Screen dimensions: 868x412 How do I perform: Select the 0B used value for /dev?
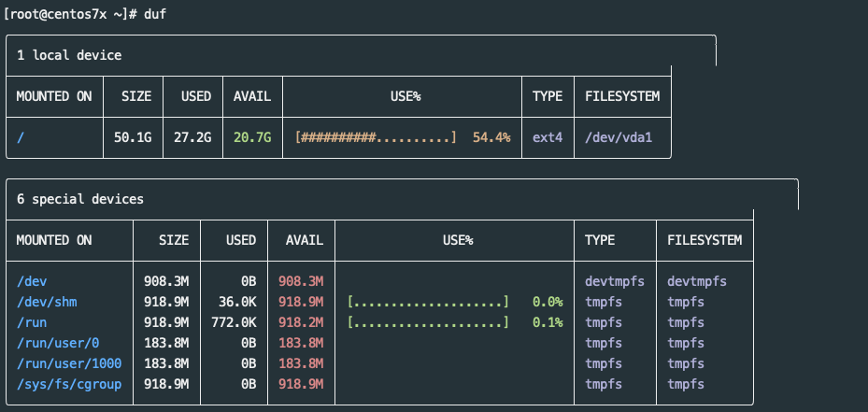[249, 281]
